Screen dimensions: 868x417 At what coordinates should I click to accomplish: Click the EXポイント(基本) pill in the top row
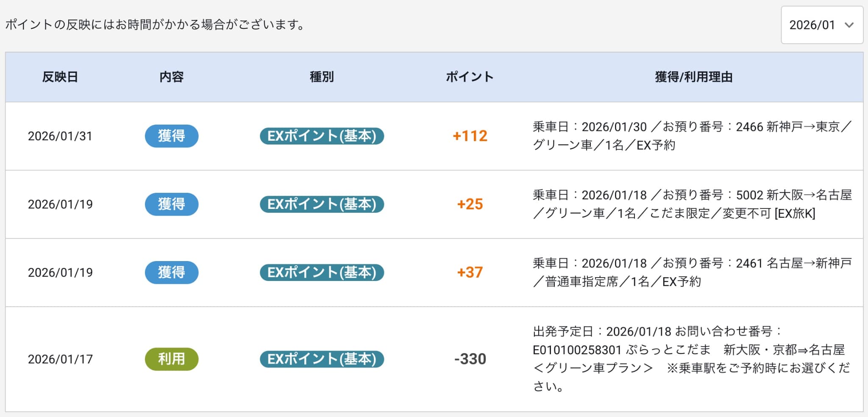coord(322,136)
